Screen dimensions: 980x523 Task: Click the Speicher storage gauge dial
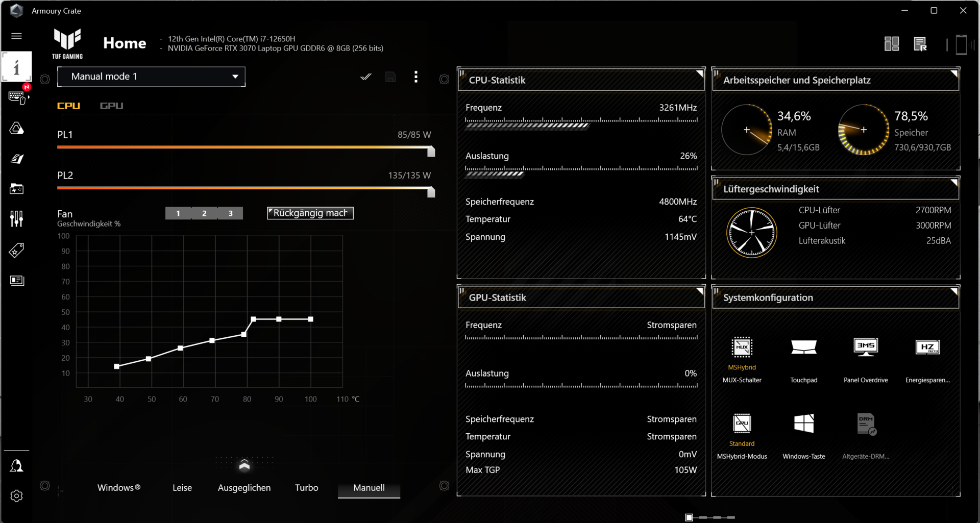click(x=863, y=130)
